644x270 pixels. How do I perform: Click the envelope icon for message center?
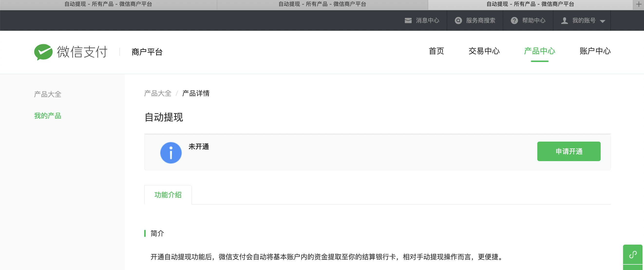coord(408,21)
